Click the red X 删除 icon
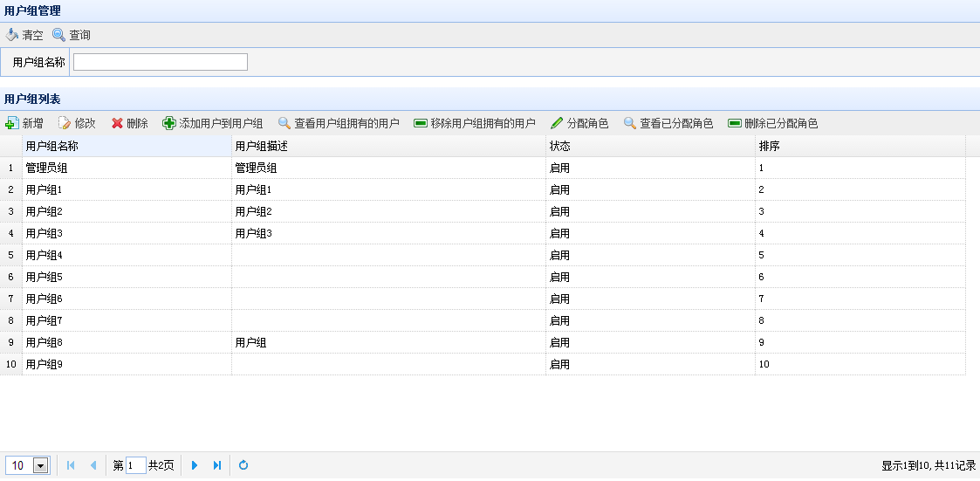The width and height of the screenshot is (980, 481). click(117, 123)
